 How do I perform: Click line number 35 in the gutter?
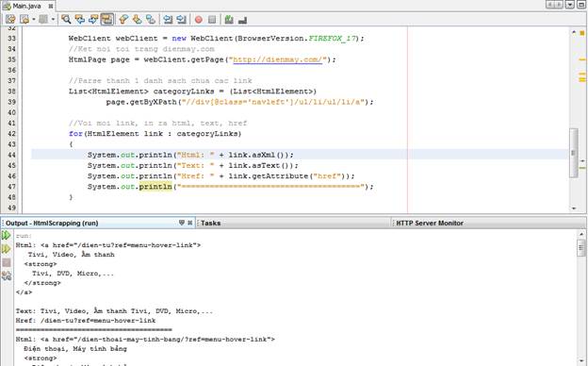pos(11,59)
